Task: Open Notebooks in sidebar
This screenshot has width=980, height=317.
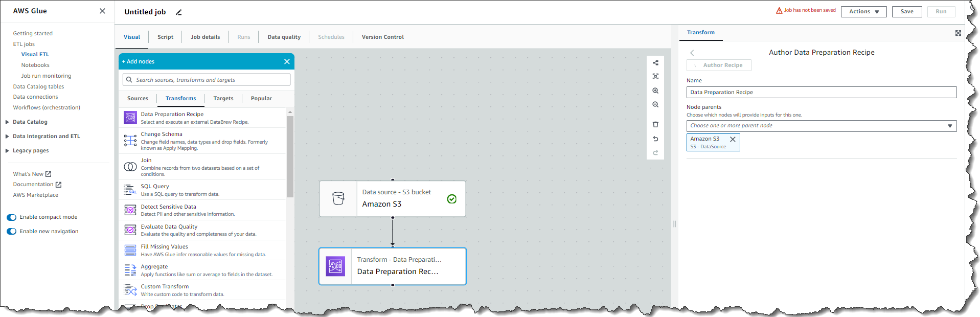Action: (35, 65)
